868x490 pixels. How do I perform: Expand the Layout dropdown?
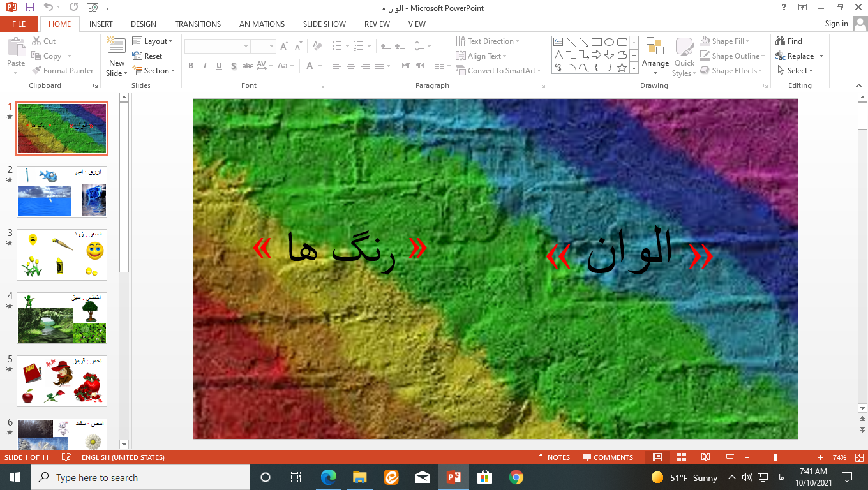153,41
